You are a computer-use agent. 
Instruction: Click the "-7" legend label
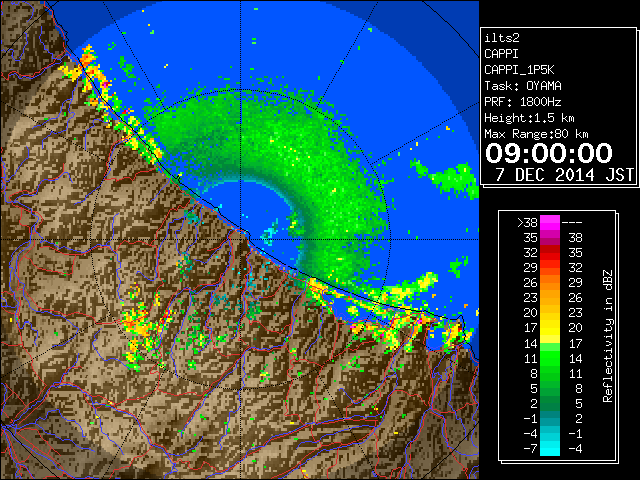530,449
